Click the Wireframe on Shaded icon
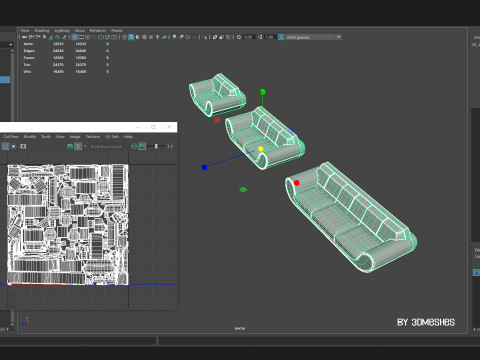This screenshot has height=360, width=480. tap(144, 37)
